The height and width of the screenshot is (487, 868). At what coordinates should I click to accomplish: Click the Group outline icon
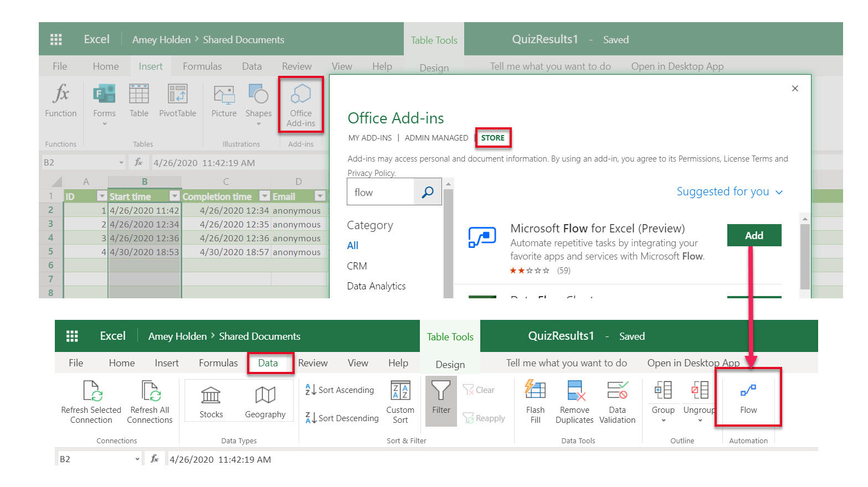[663, 390]
